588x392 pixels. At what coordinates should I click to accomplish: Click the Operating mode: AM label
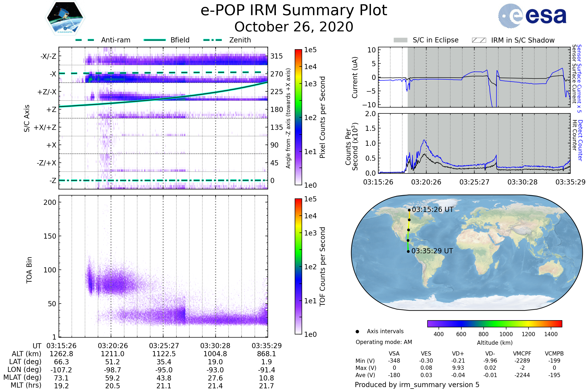(384, 342)
